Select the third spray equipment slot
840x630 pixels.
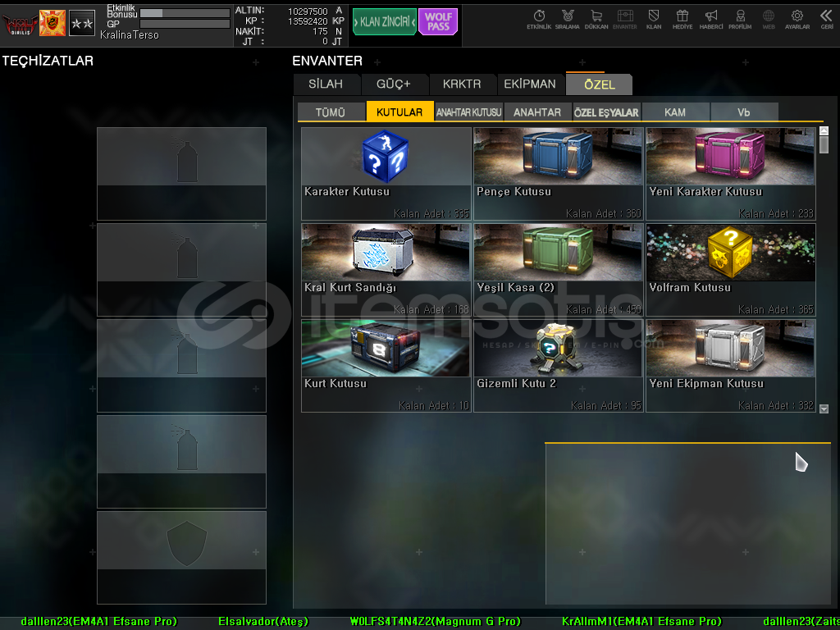click(181, 366)
